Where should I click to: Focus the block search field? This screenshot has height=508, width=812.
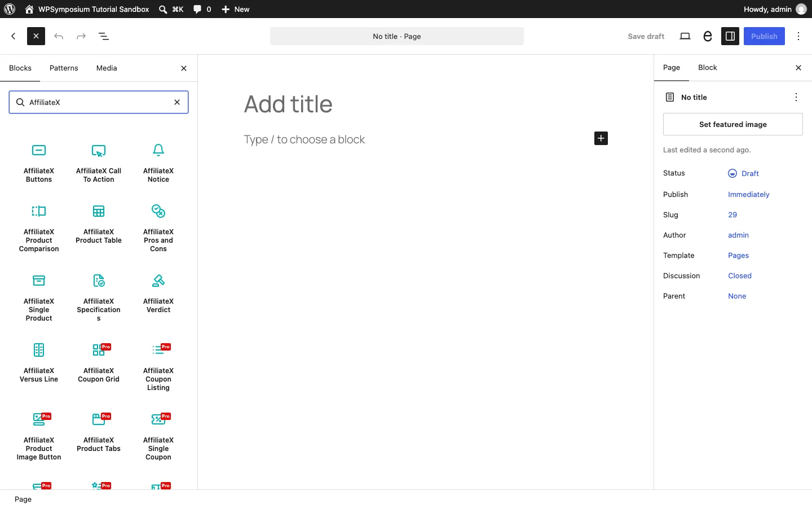click(x=99, y=102)
